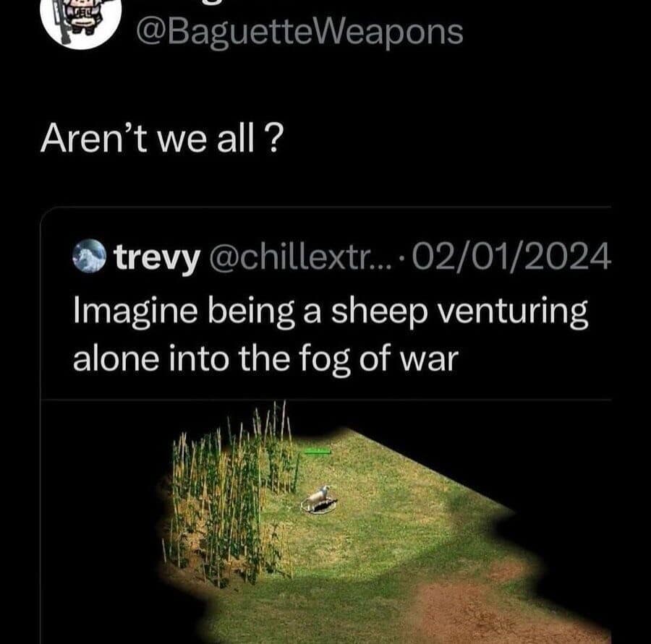Click "alone into the fog of war" line

click(x=265, y=359)
